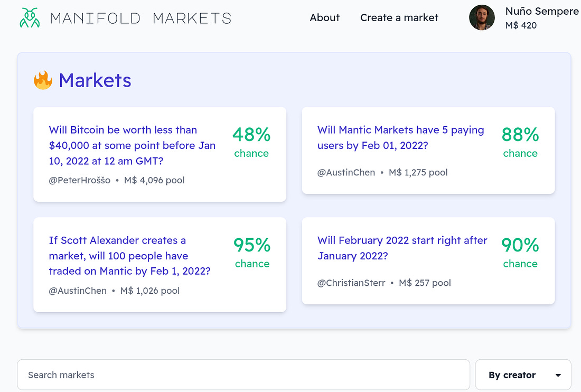Click the 95% chance indicator
Screen dimensions: 581x392
click(252, 252)
